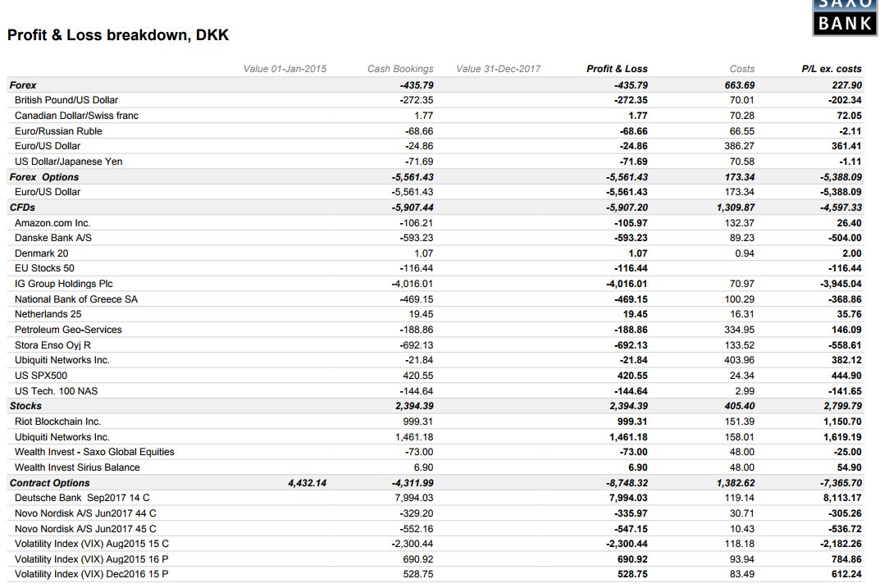Select the CFDs category row label
The height and width of the screenshot is (588, 880).
click(22, 207)
